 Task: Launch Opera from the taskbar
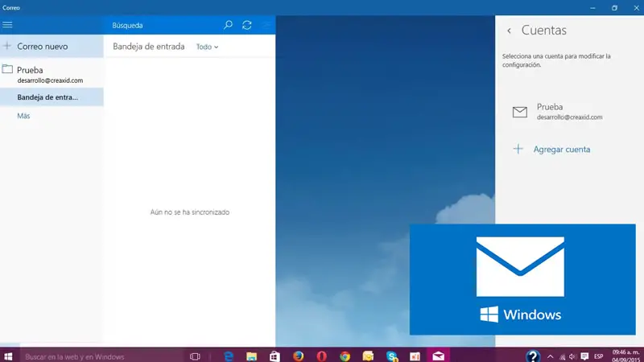click(x=321, y=356)
